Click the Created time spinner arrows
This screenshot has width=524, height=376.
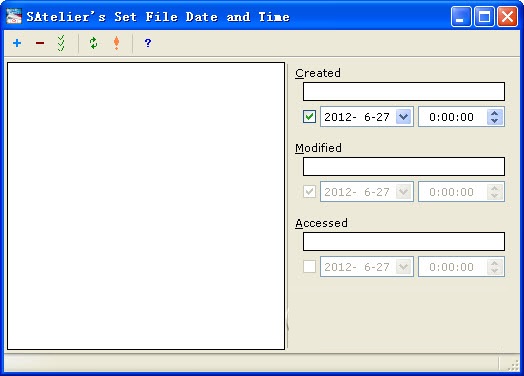coord(495,117)
